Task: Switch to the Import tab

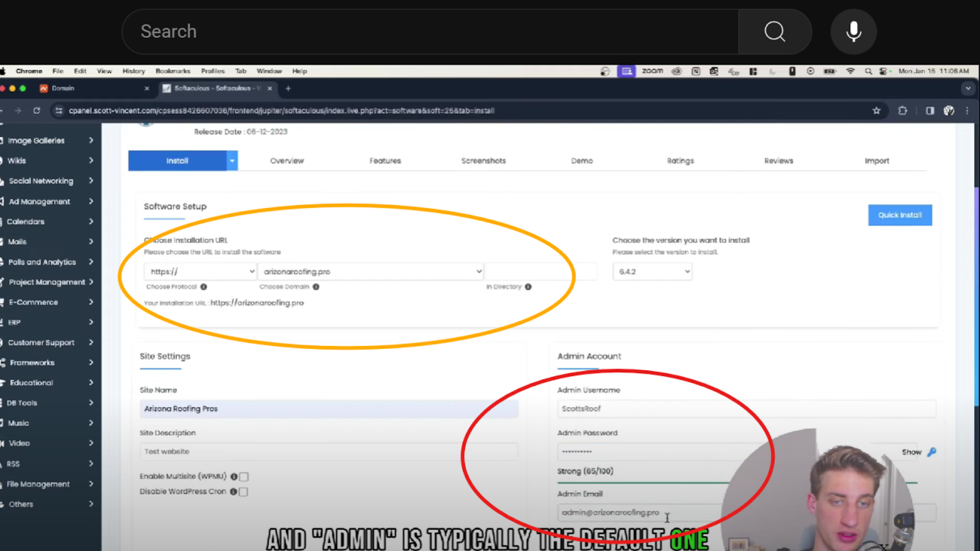Action: point(876,160)
